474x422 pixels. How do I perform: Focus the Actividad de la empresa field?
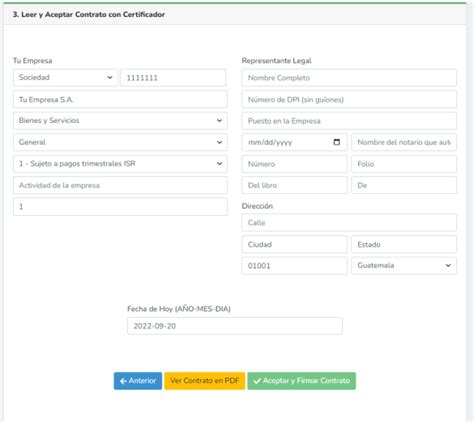120,185
